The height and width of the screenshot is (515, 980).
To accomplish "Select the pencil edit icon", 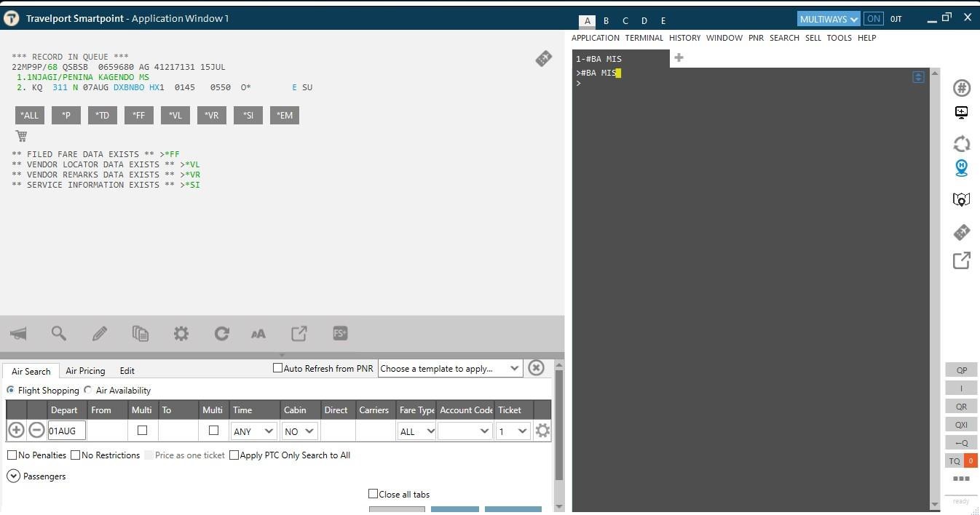I will [x=100, y=334].
